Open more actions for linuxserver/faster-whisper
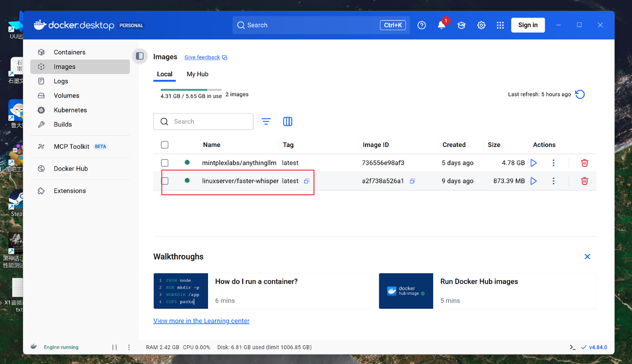The height and width of the screenshot is (364, 632). click(553, 181)
